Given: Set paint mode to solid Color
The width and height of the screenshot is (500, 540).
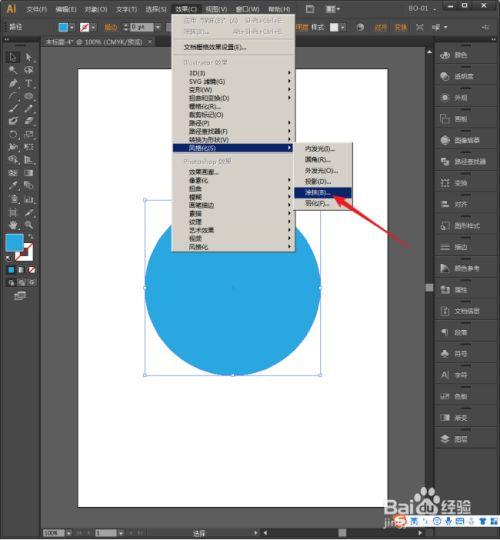Looking at the screenshot, I should pos(11,270).
